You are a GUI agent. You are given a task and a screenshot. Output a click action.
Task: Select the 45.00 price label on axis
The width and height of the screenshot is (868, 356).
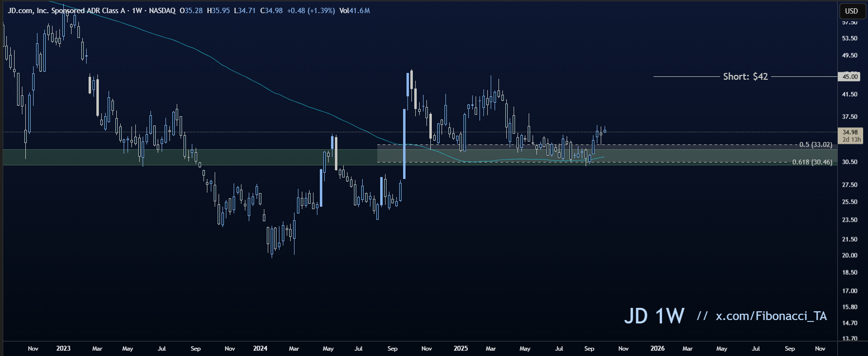(850, 76)
